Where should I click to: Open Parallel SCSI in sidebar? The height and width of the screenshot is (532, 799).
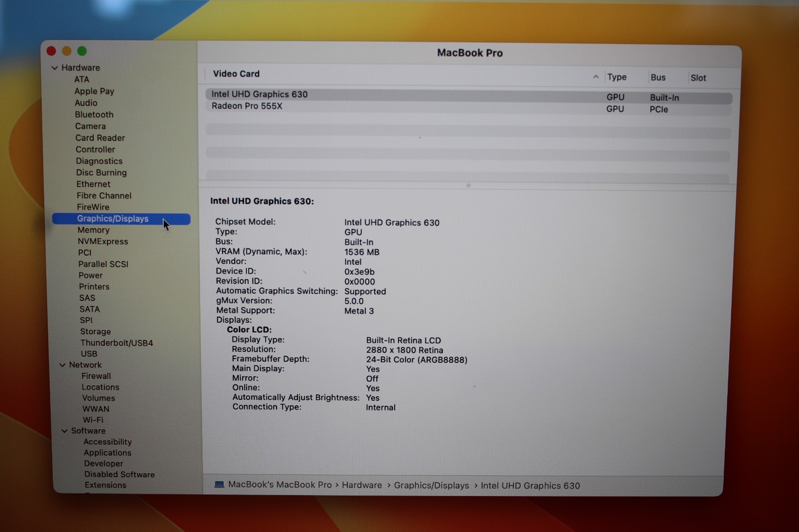[x=103, y=264]
